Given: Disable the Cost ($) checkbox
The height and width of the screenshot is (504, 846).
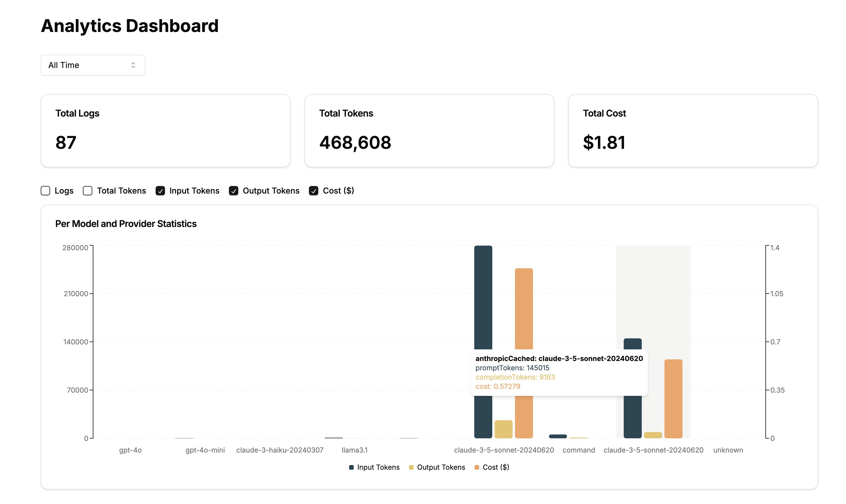Looking at the screenshot, I should coord(313,191).
